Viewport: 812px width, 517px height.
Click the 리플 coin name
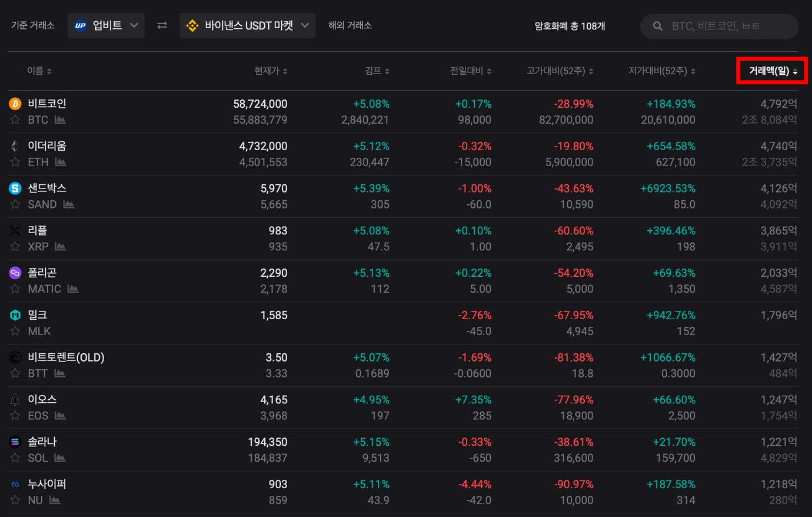37,231
